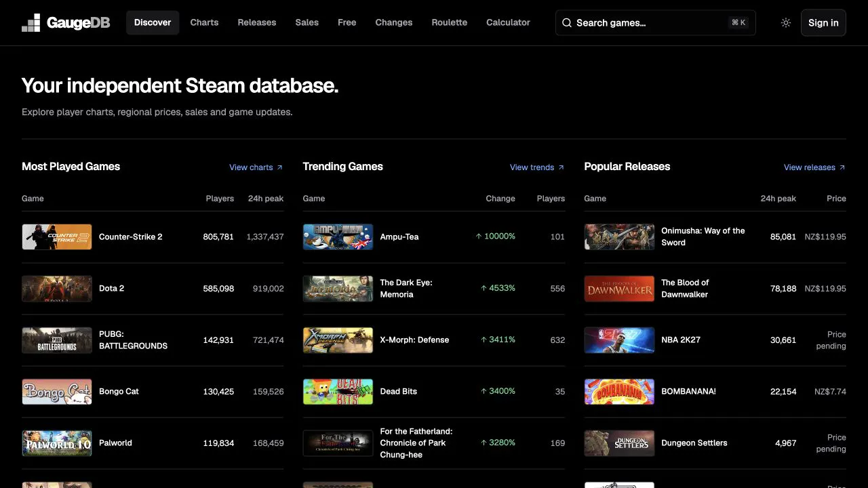Viewport: 868px width, 488px height.
Task: Click the Dead Bits game title
Action: tap(399, 391)
